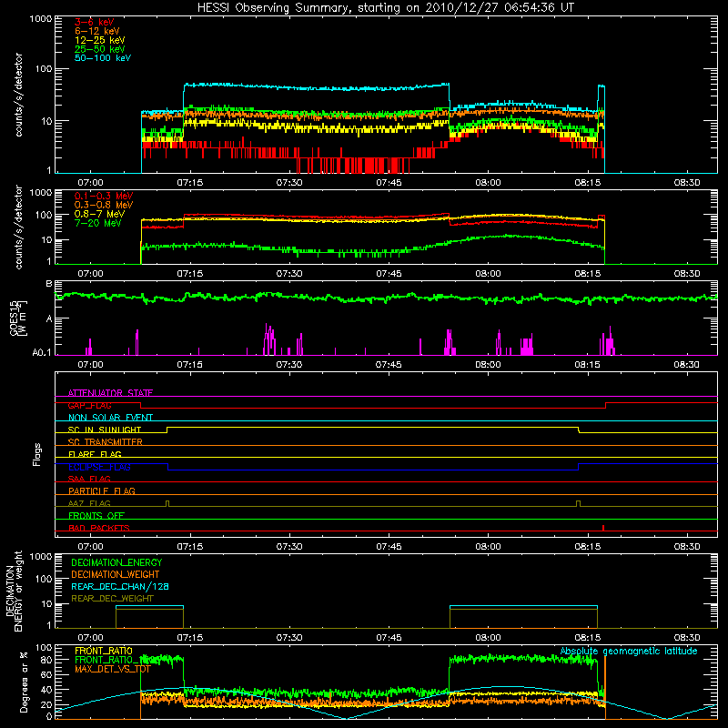Click the 50-100 keV legend label
The width and height of the screenshot is (728, 728).
[103, 58]
